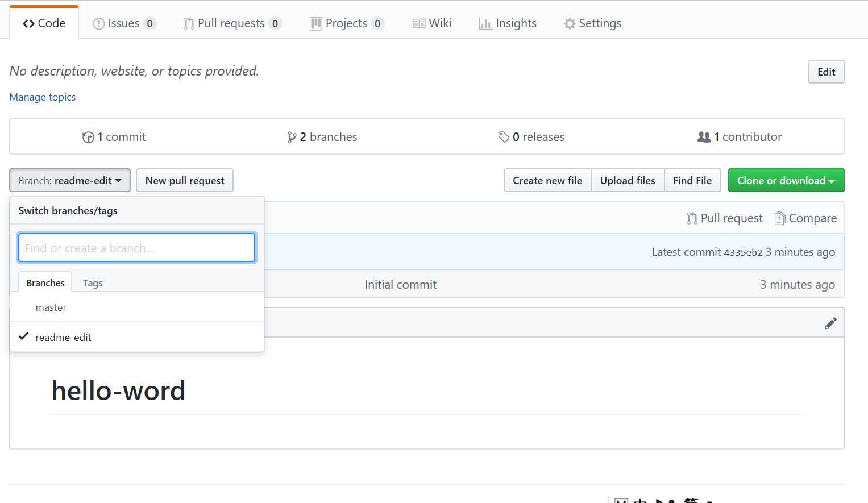Image resolution: width=868 pixels, height=503 pixels.
Task: Click the pencil icon to edit README
Action: 830,323
